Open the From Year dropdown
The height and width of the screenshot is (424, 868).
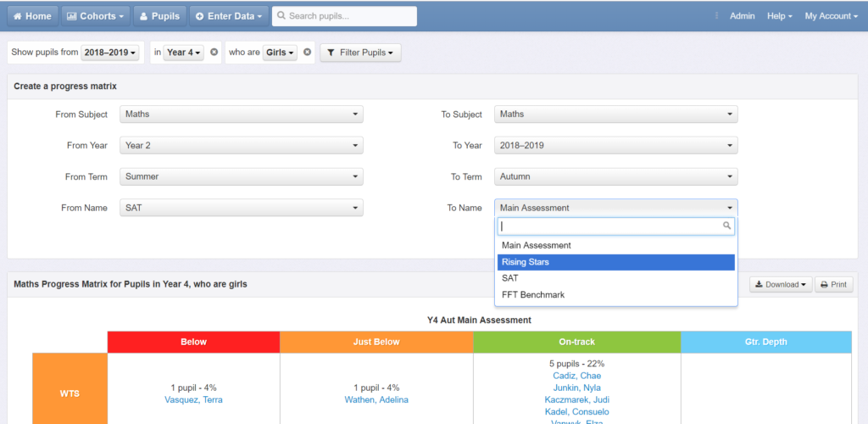[x=242, y=146]
